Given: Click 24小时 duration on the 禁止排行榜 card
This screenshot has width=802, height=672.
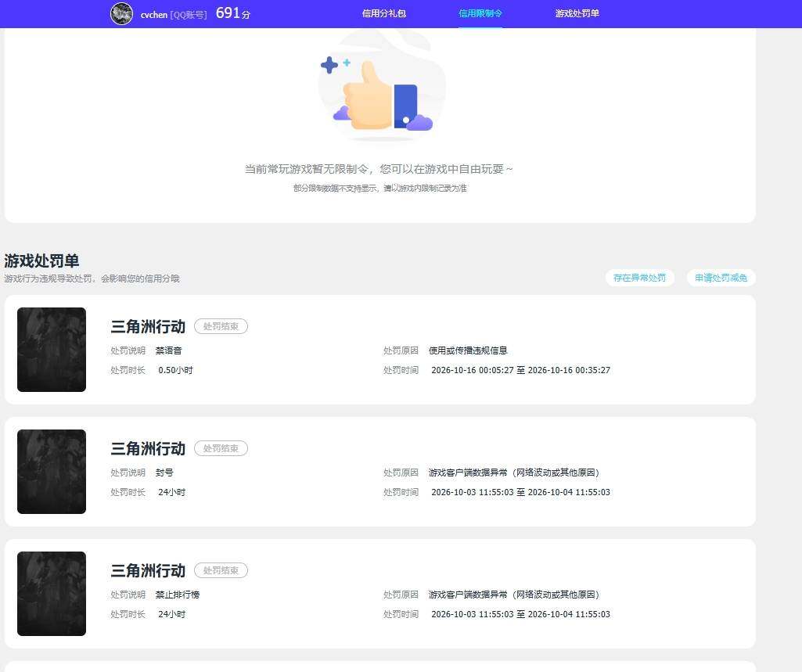Looking at the screenshot, I should [172, 614].
